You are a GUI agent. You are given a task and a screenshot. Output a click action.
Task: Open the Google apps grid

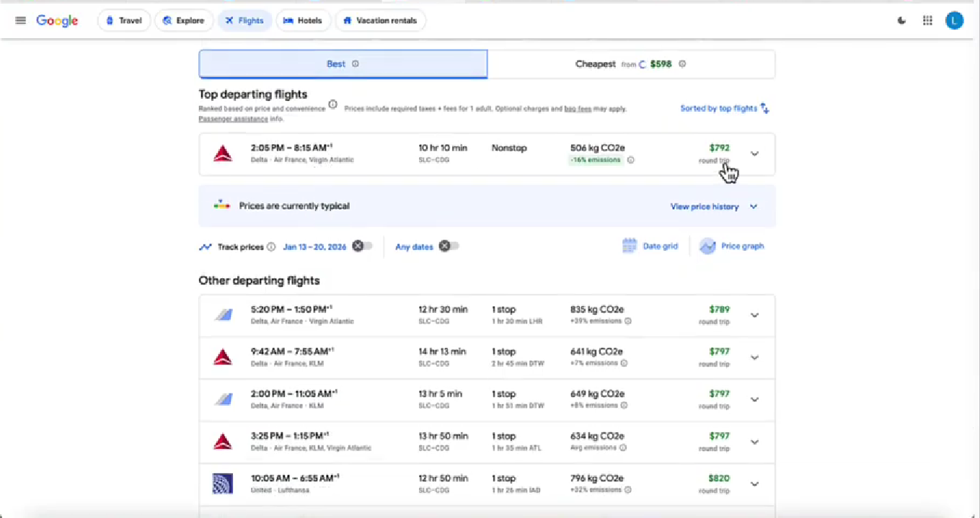[927, 21]
